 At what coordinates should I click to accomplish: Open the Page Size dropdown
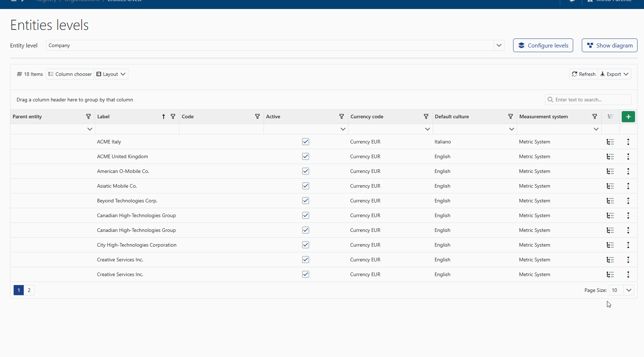click(629, 290)
